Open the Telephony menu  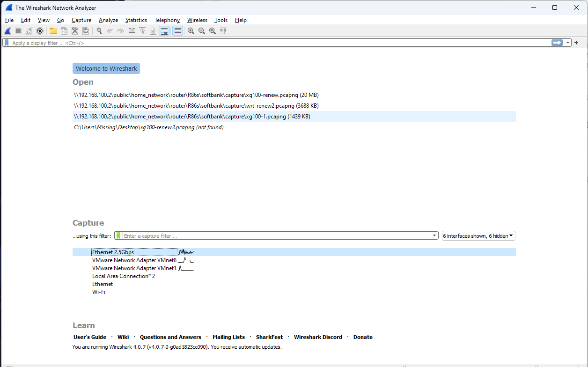[x=167, y=20]
